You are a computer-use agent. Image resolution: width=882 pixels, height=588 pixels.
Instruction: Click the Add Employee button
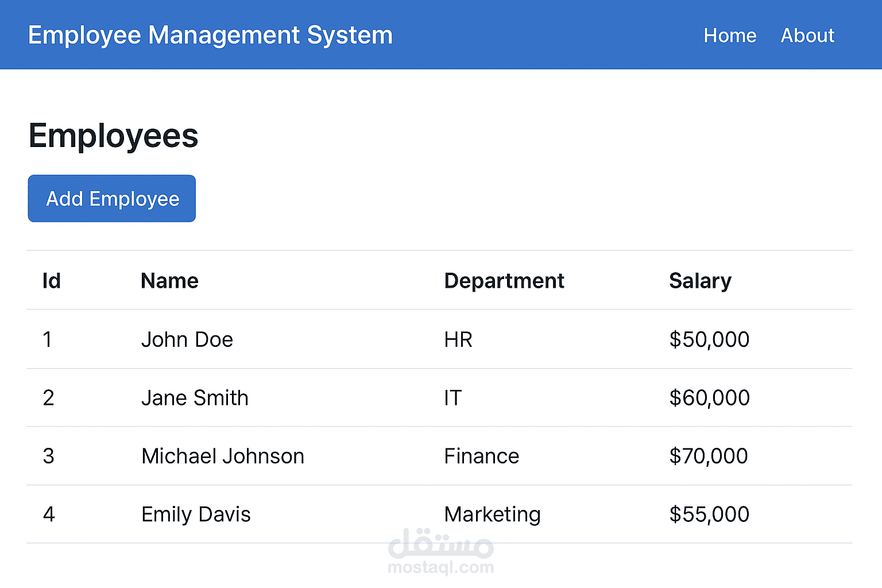112,199
